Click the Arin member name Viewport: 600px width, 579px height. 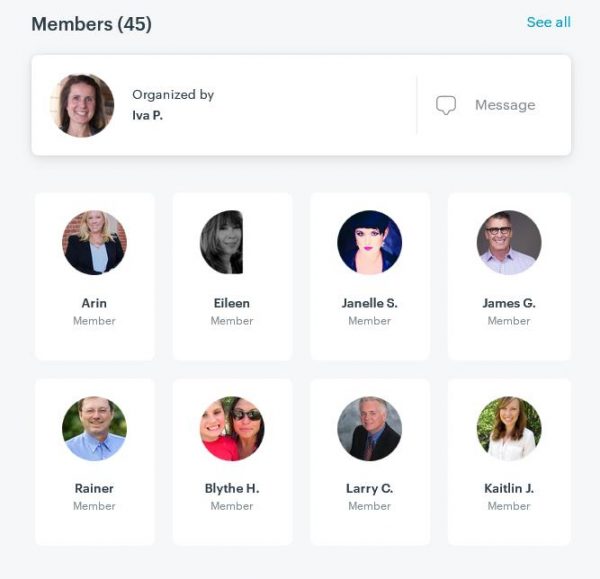pyautogui.click(x=94, y=303)
